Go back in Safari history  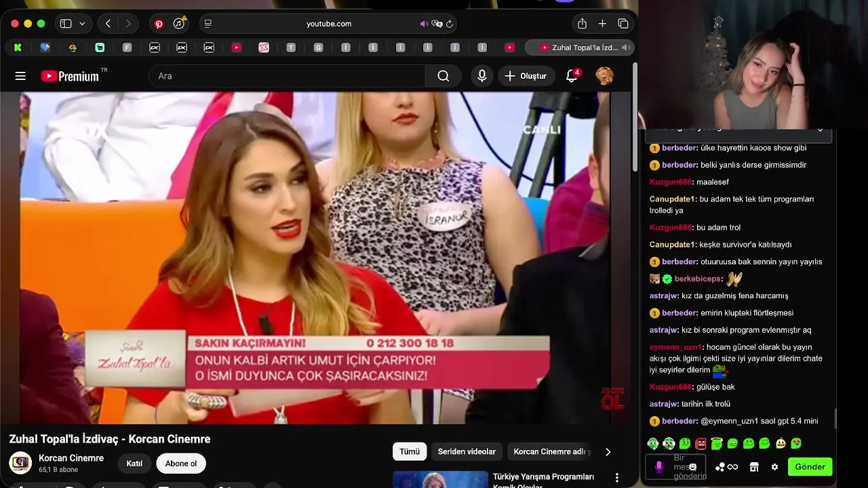point(108,24)
